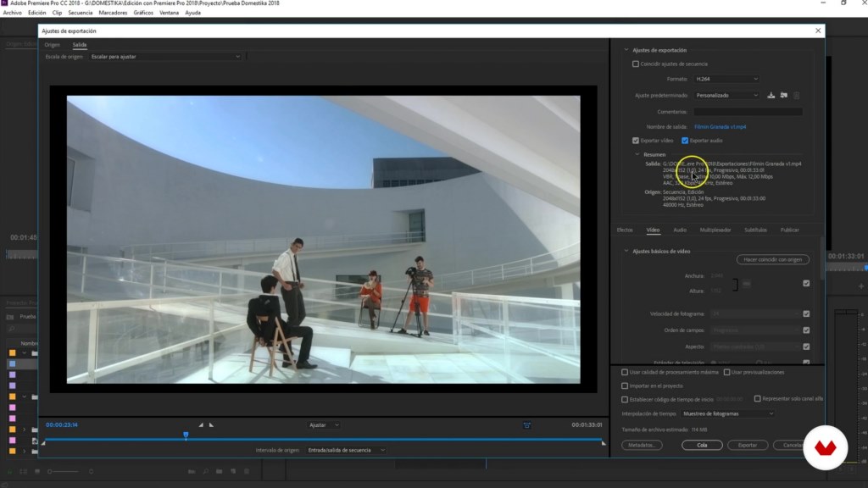Toggle Exportar audio checkbox

tap(685, 141)
